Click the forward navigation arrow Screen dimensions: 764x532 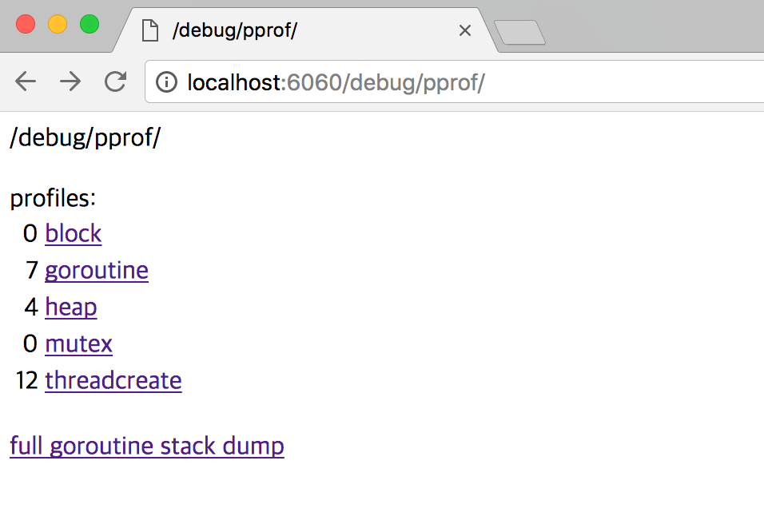coord(70,81)
